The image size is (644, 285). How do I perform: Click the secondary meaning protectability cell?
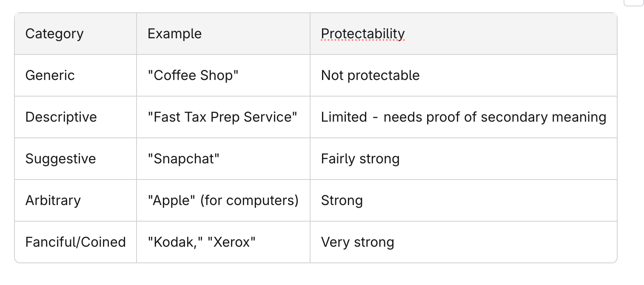(x=463, y=117)
